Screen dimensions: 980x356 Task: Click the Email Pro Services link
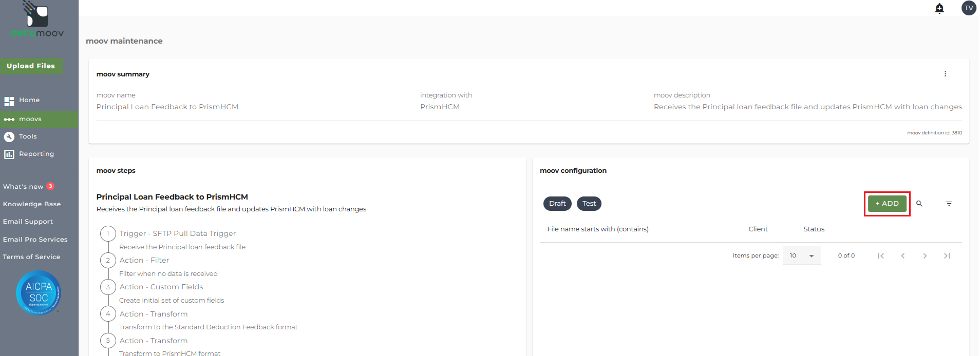[35, 240]
